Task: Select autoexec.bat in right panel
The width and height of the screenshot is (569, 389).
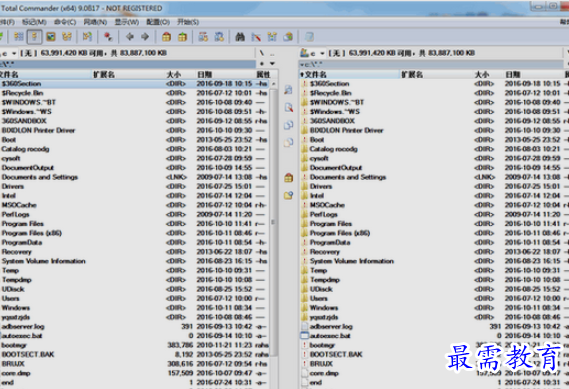Action: [x=434, y=336]
